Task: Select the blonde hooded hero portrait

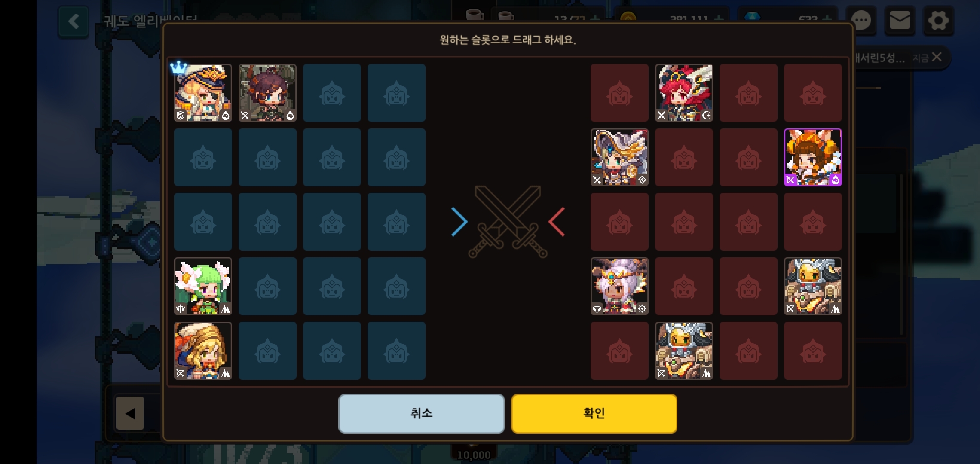Action: 203,351
